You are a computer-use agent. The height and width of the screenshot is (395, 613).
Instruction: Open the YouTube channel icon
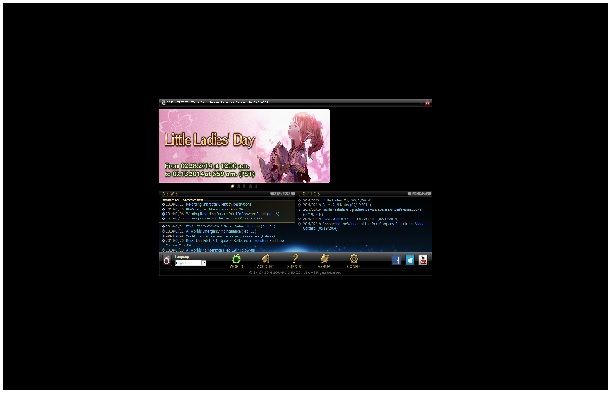pos(423,260)
